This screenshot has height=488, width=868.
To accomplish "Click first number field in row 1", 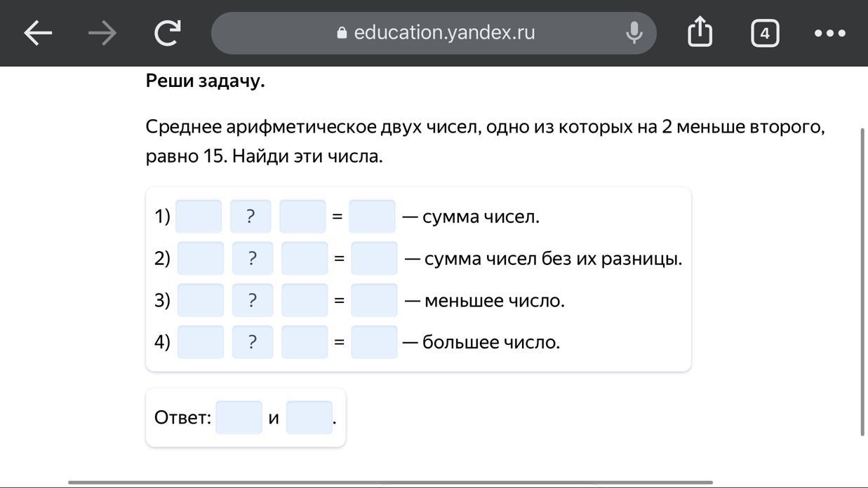I will click(x=199, y=216).
